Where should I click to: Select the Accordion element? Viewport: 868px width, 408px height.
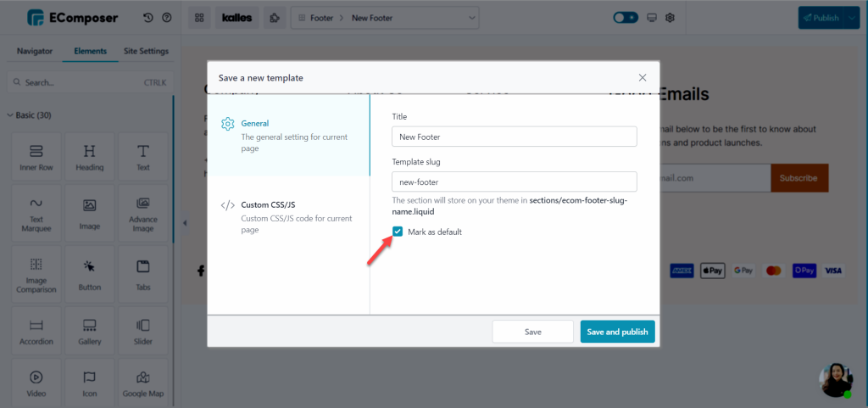(36, 331)
